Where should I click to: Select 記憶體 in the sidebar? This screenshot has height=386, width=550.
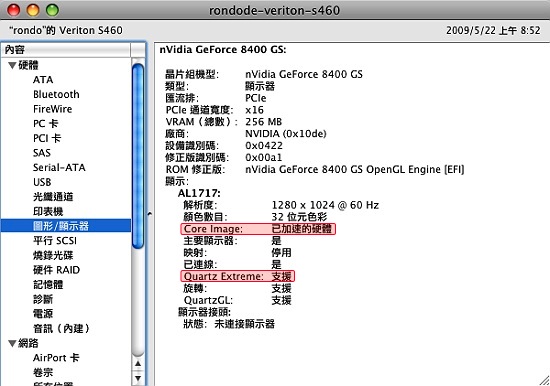48,285
